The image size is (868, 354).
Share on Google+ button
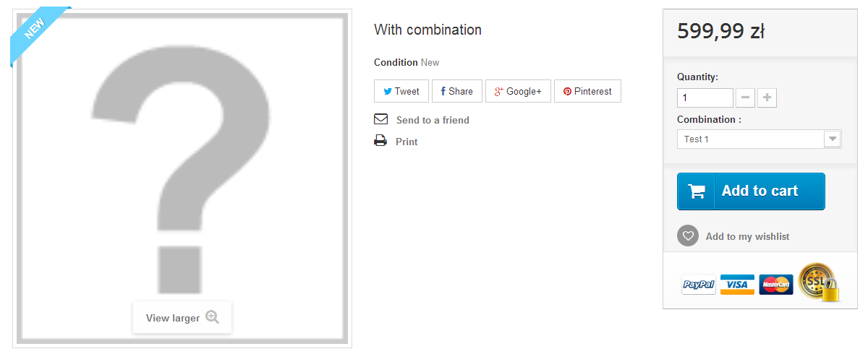518,91
